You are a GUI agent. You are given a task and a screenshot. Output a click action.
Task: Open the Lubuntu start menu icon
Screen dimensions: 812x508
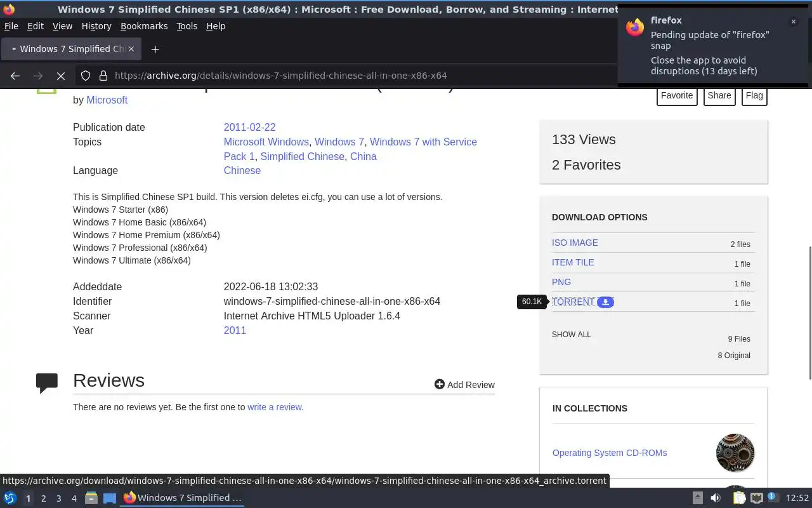[x=10, y=498]
